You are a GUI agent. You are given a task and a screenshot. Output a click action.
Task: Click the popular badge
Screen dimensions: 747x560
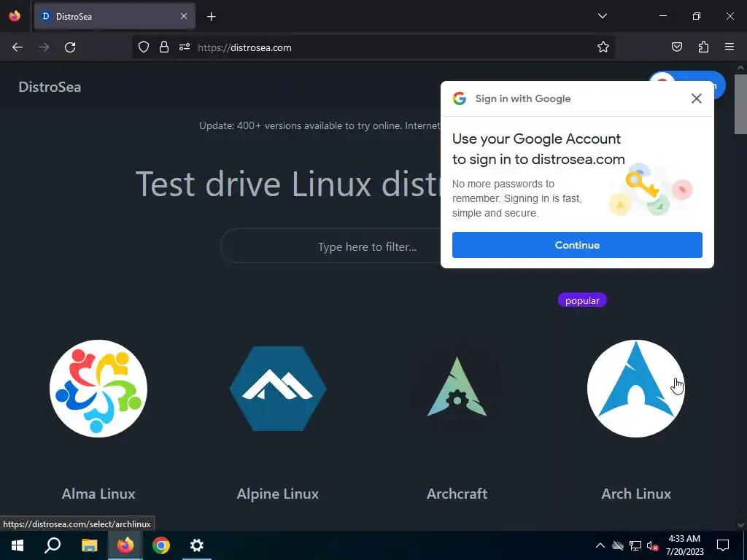(582, 300)
